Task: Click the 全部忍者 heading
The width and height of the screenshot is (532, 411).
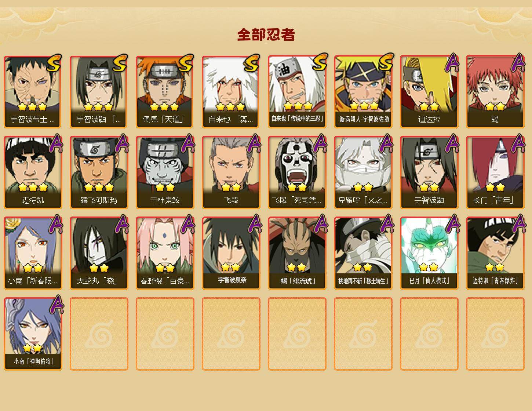Action: tap(266, 34)
